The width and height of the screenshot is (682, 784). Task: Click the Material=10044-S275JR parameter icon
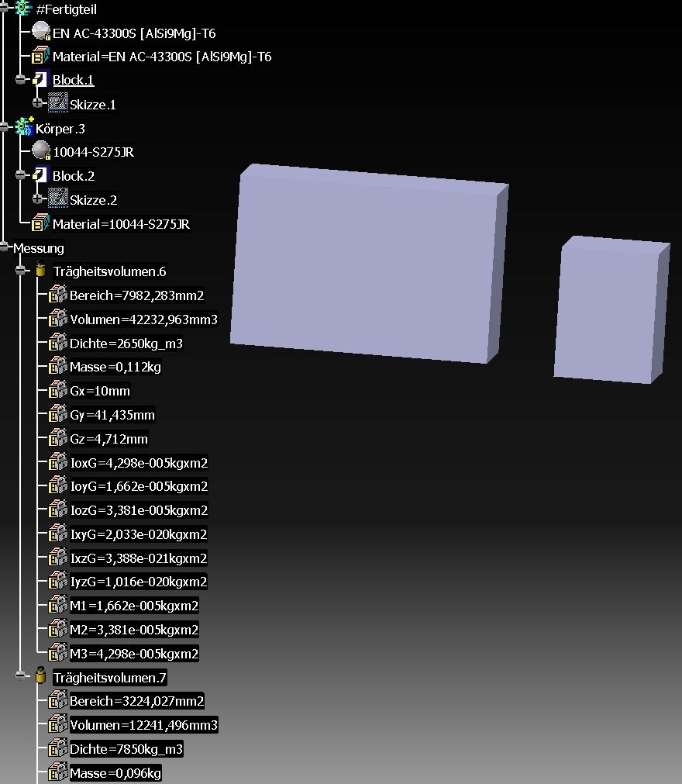[40, 223]
